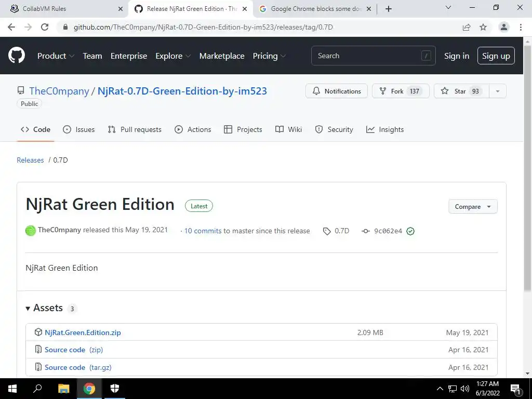Expand the Explore menu
This screenshot has height=399, width=532.
[173, 56]
